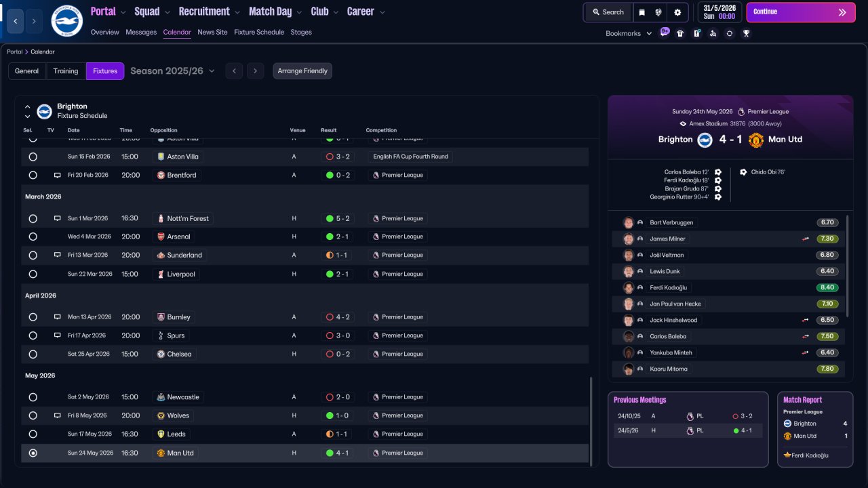Click the goal icon beside Carlos Baleba 12'
The height and width of the screenshot is (488, 868).
point(717,172)
